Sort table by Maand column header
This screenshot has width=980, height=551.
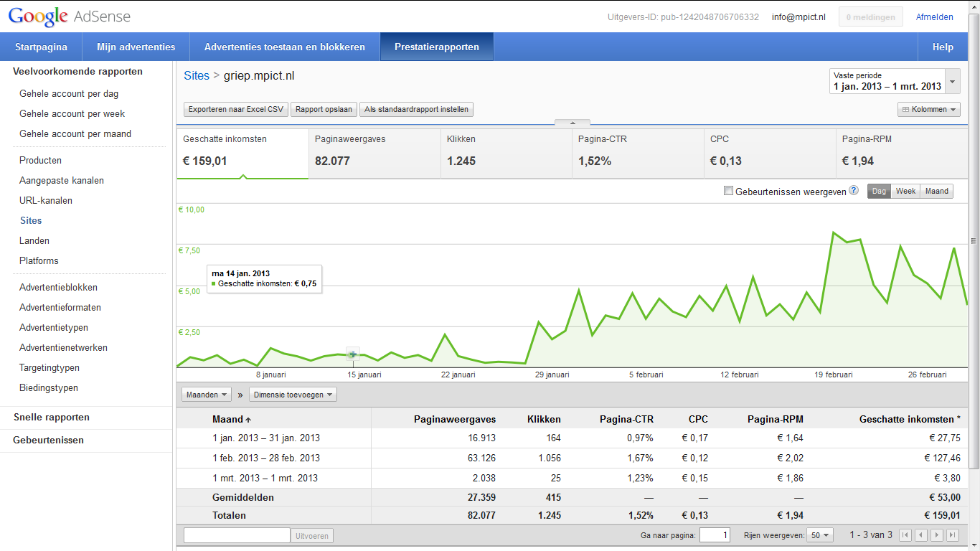(x=232, y=419)
